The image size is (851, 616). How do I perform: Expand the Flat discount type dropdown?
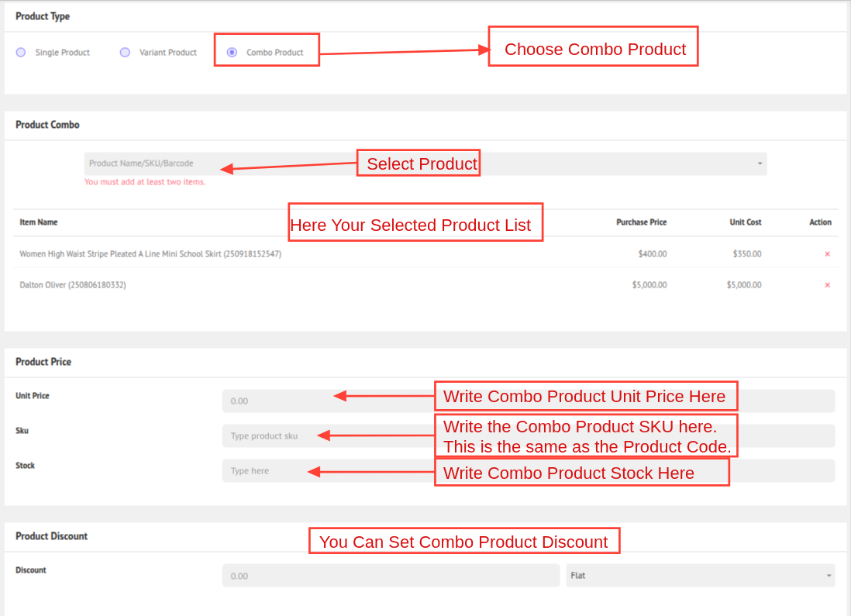point(700,576)
